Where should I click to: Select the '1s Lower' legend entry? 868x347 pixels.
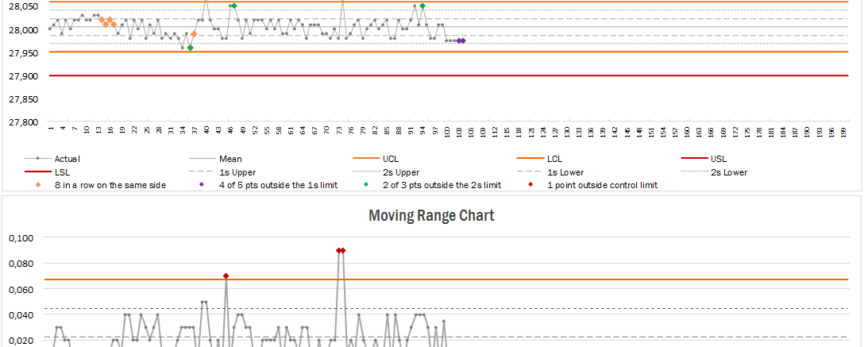coord(564,172)
